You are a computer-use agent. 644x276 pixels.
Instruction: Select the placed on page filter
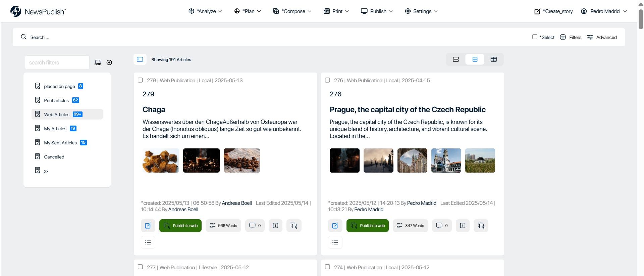point(67,86)
